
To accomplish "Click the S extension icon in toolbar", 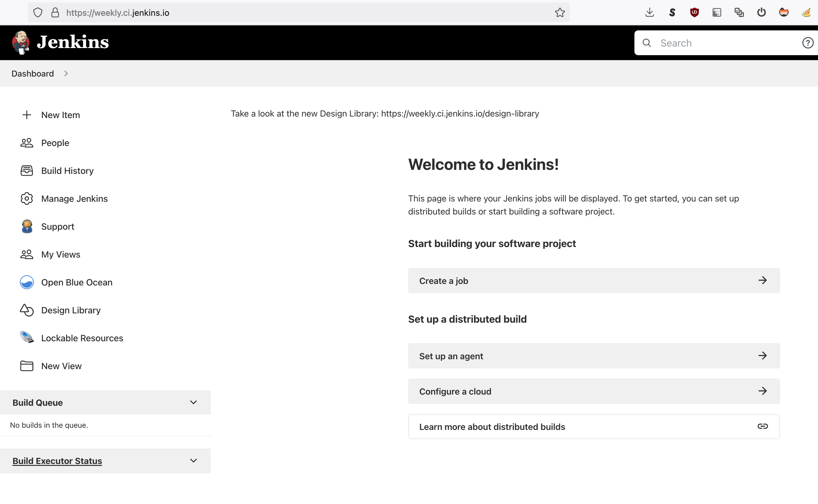I will [672, 13].
